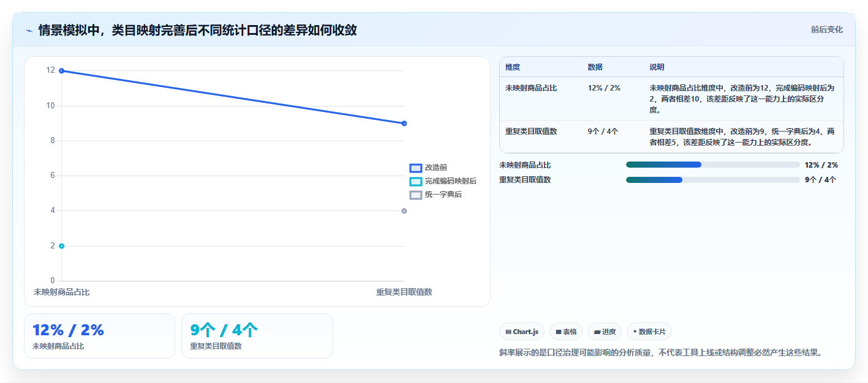Image resolution: width=868 pixels, height=383 pixels.
Task: Click the cyan data point at 2
Action: tap(61, 246)
